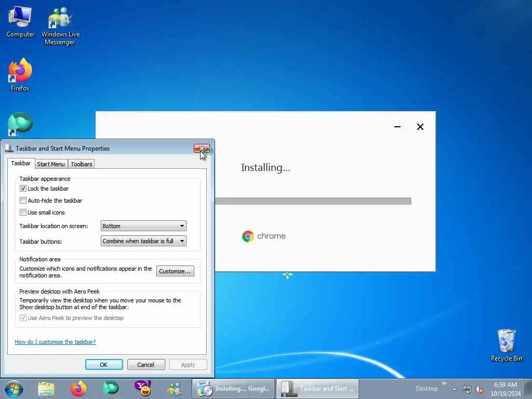Click the Chrome installer progress bar
The width and height of the screenshot is (532, 399).
[x=313, y=201]
